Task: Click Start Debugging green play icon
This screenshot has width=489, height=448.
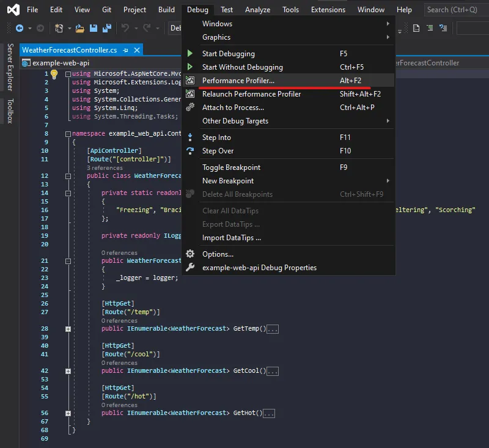Action: click(189, 53)
